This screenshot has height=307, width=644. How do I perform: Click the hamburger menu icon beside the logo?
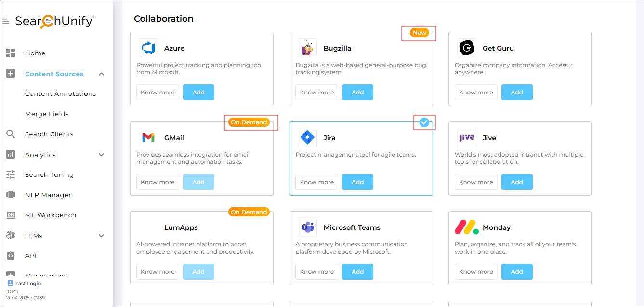click(6, 22)
